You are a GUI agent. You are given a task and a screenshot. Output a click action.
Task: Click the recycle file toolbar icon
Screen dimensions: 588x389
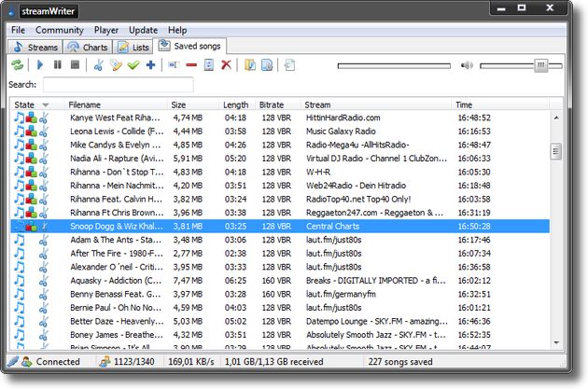(x=209, y=65)
